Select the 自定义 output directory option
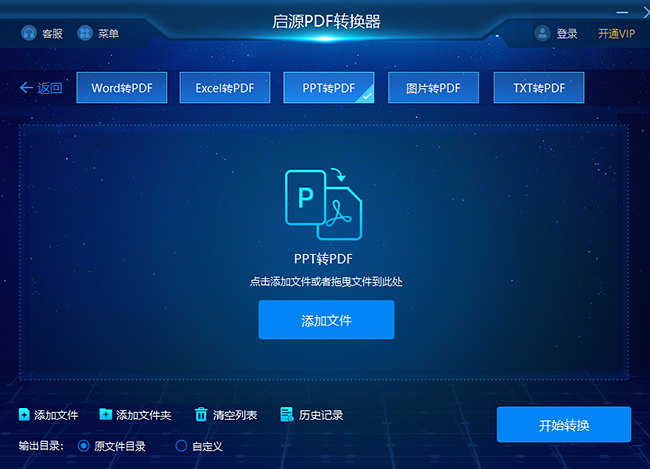 [181, 446]
